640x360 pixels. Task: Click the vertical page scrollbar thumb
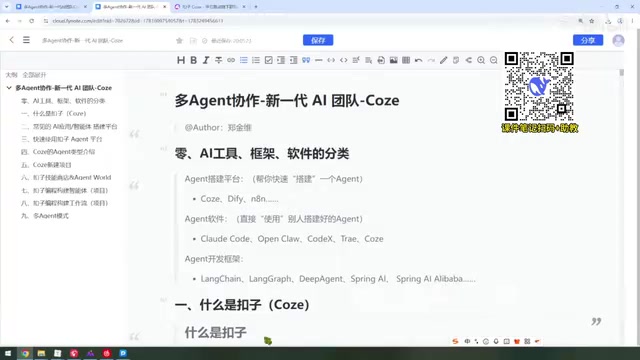coord(621,73)
